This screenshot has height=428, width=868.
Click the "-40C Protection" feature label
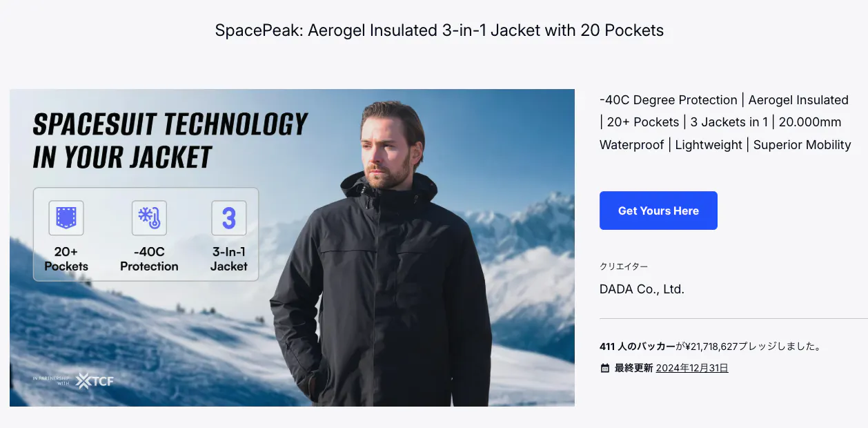(149, 259)
